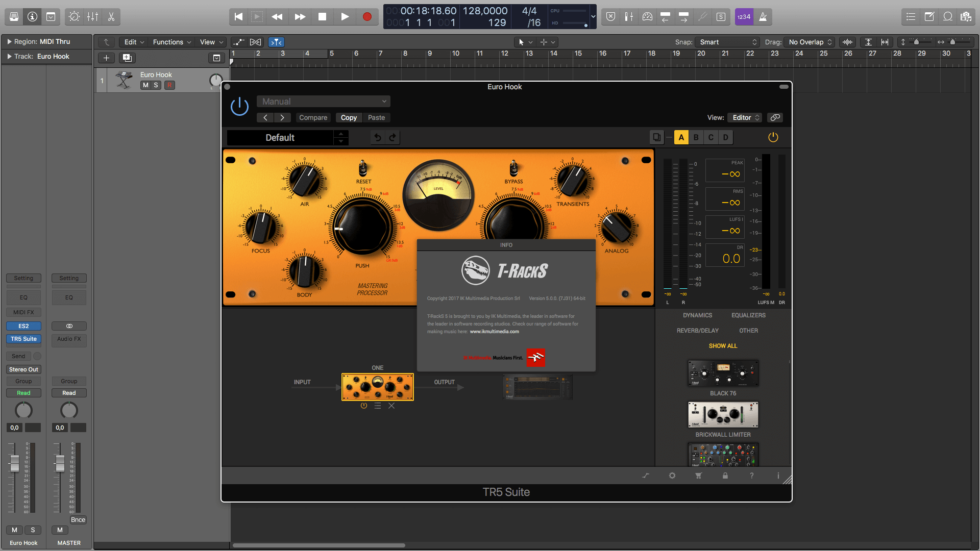Open the Default preset stepper
Screen dimensions: 980x551
(x=341, y=137)
